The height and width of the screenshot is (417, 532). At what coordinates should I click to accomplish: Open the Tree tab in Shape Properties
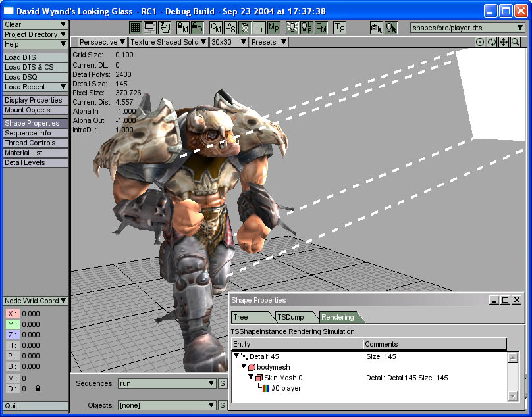click(241, 317)
